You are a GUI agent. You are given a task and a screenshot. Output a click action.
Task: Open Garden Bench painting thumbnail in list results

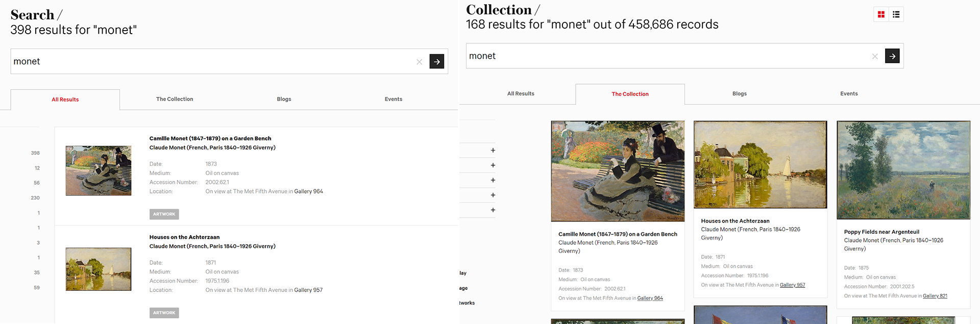99,170
